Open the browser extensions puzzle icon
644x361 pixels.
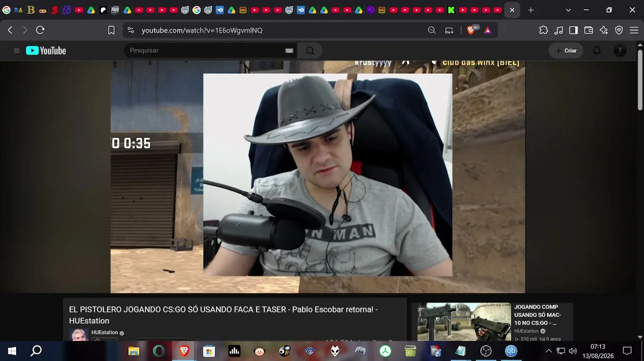click(x=544, y=30)
